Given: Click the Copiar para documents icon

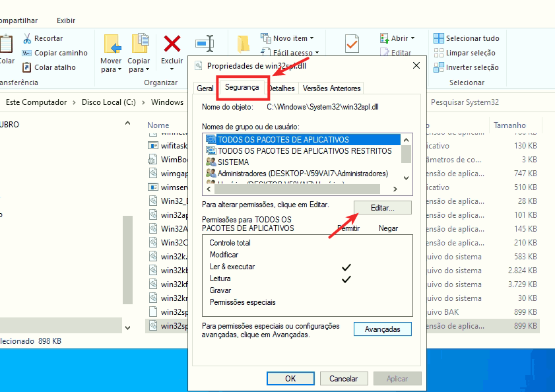Looking at the screenshot, I should point(140,43).
